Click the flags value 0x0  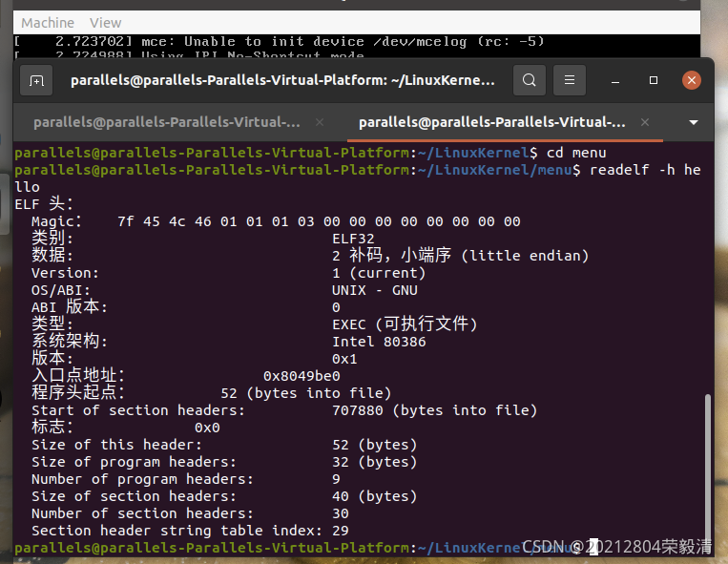(207, 428)
